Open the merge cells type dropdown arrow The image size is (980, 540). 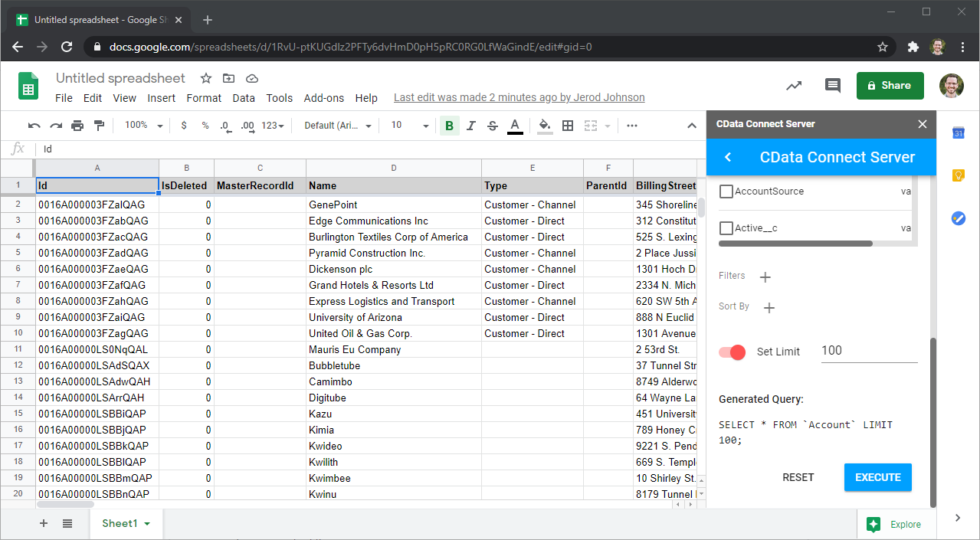pos(608,126)
